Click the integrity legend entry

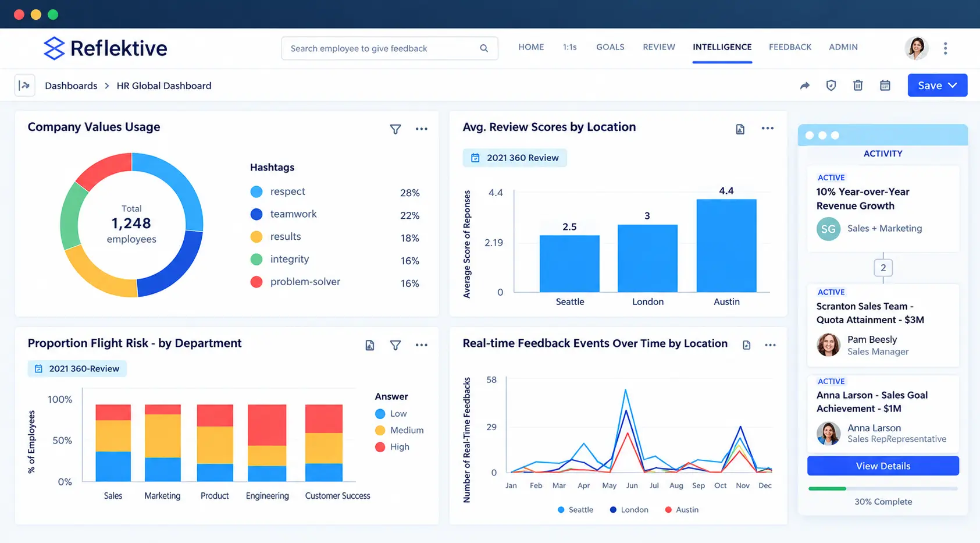[280, 259]
